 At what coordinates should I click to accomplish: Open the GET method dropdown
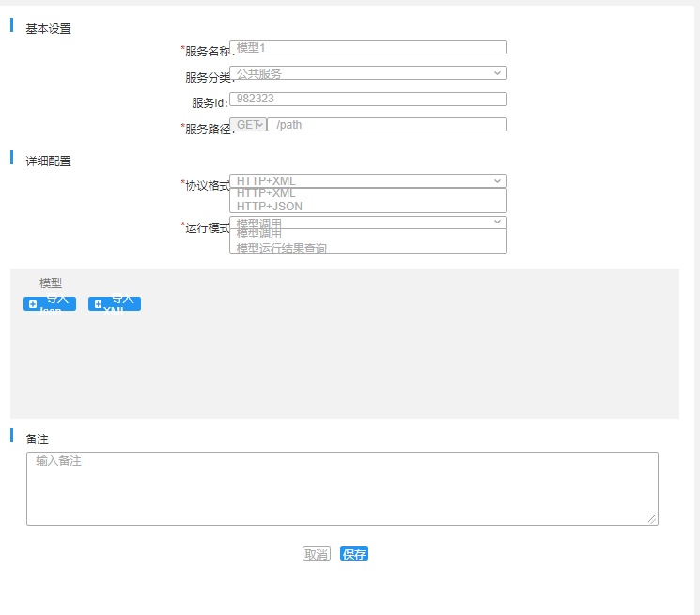(248, 125)
